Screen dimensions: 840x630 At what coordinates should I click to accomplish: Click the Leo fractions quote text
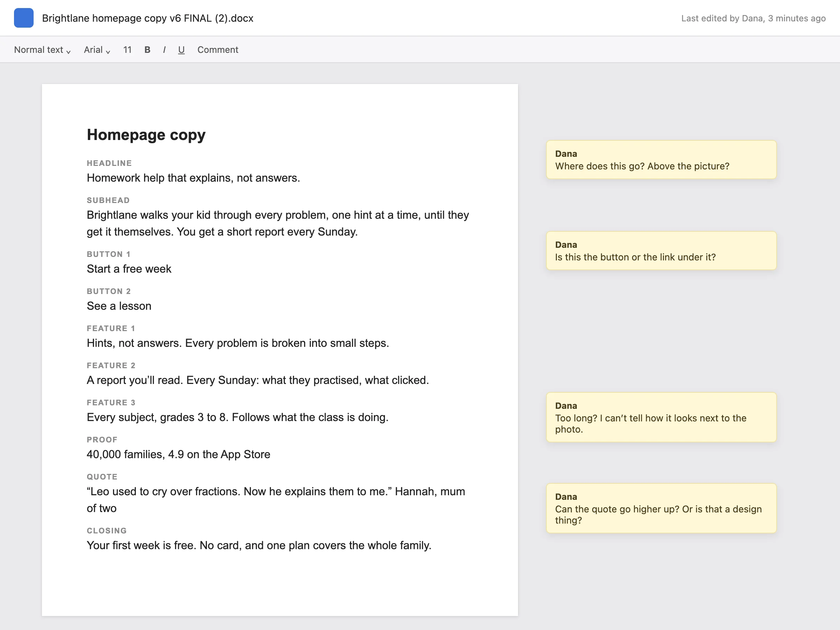pos(276,500)
